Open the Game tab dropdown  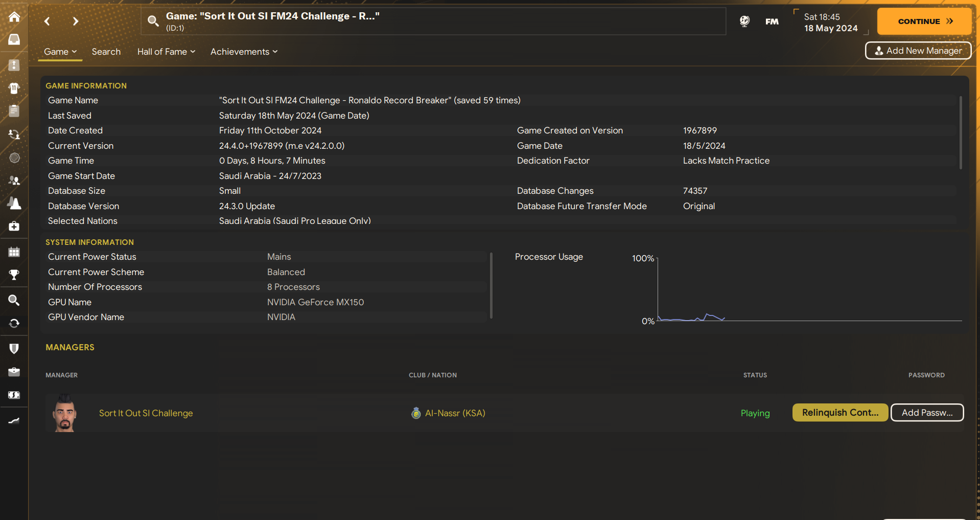(60, 52)
